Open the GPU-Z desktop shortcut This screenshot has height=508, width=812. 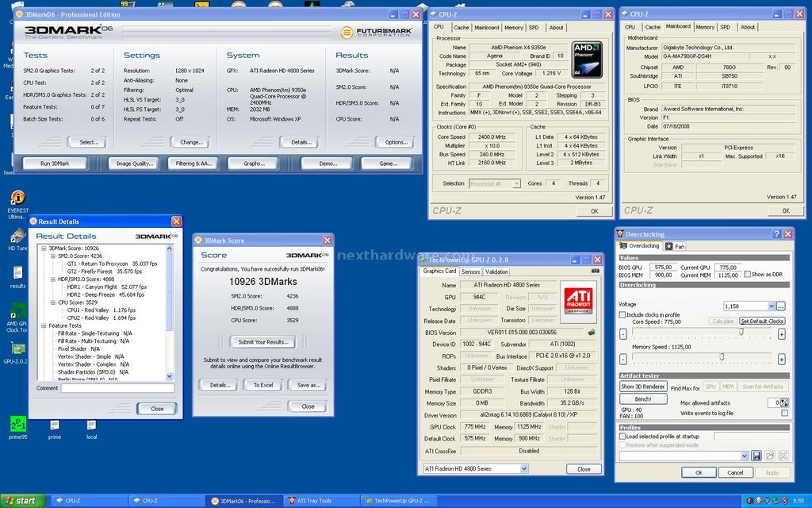[16, 352]
